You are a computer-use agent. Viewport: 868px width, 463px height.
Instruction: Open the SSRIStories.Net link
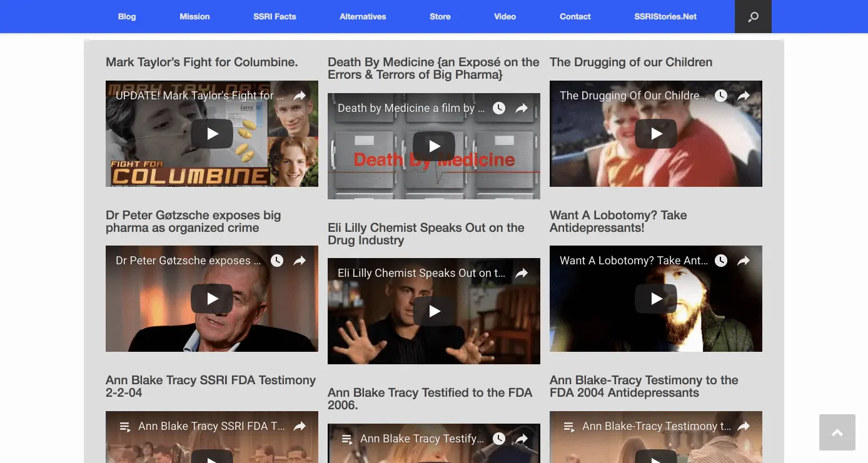point(665,16)
